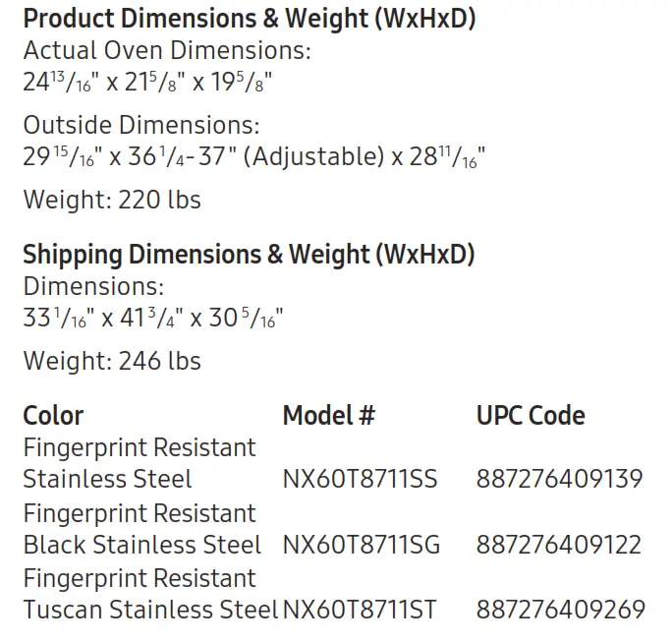Click the Weight: 246 lbs line
Screen dimensions: 672x644
tap(112, 361)
